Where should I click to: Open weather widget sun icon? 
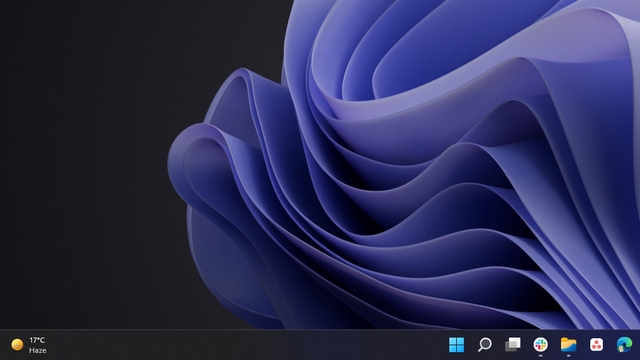pyautogui.click(x=17, y=345)
